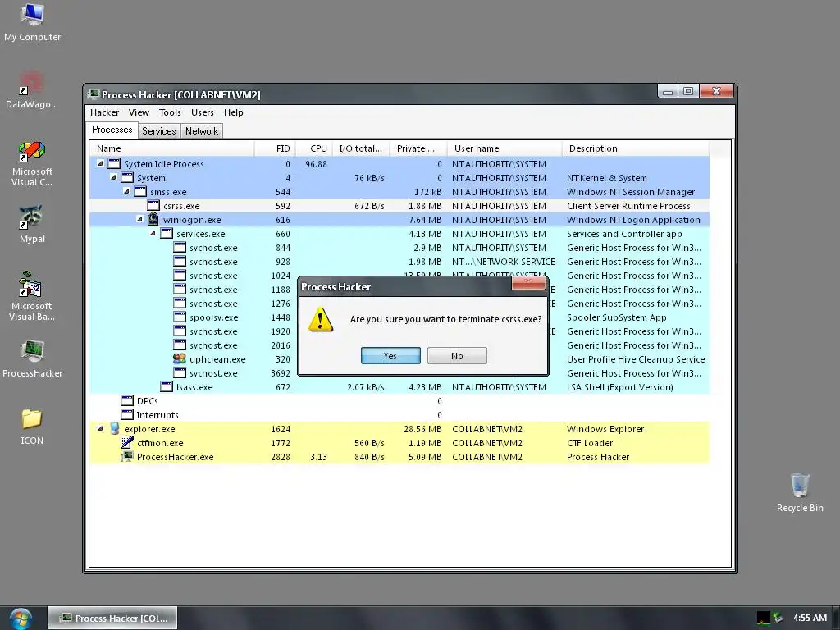Click the smss.exe window icon
Screen dimensions: 840x630
point(140,192)
